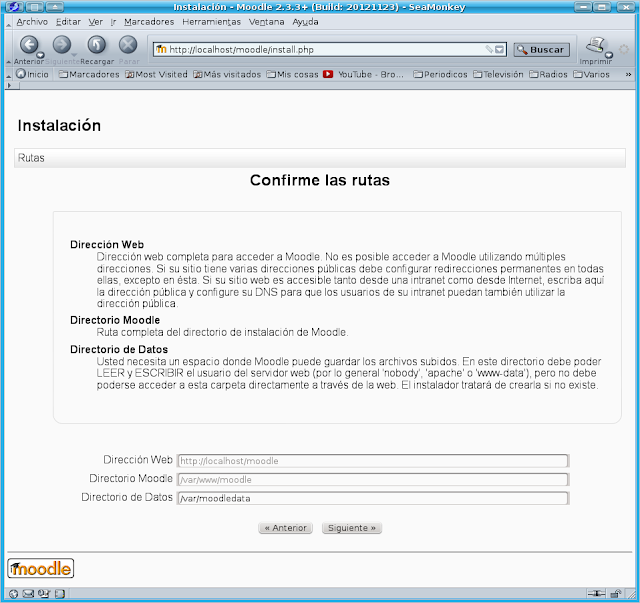Open the Address Book icon in status bar
The image size is (640, 603).
click(x=60, y=594)
